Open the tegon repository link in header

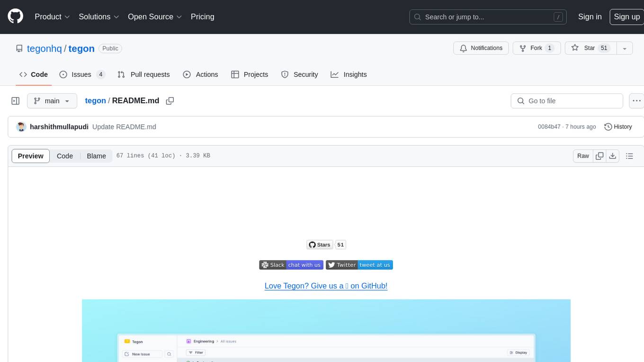click(x=81, y=48)
